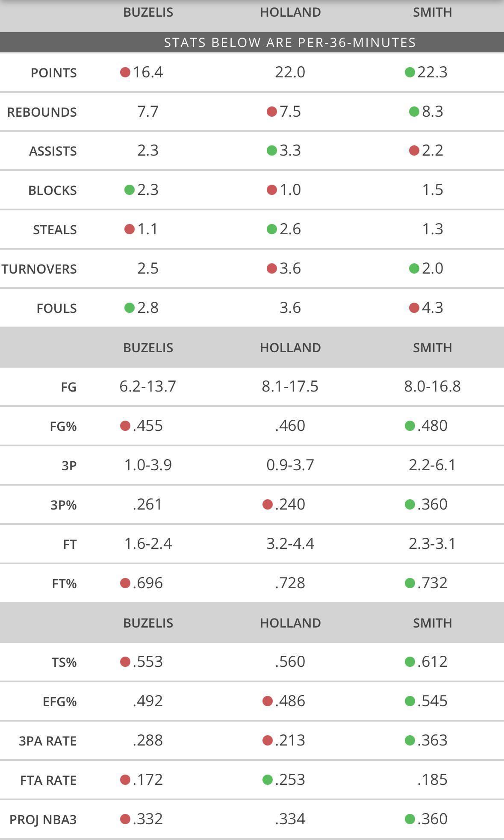The height and width of the screenshot is (840, 504).
Task: Tap the PROJ NBA3 row label
Action: (x=43, y=820)
